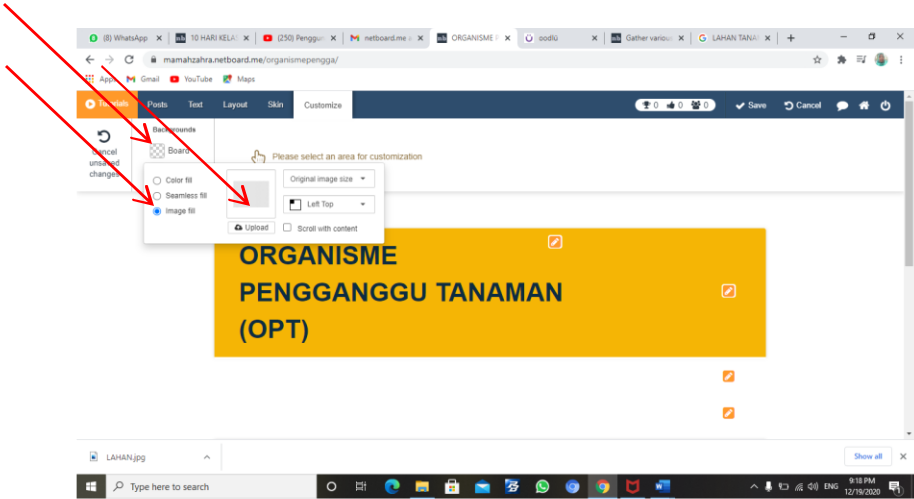Screen dimensions: 914x499
Task: Open Microsoft Word from the taskbar
Action: pyautogui.click(x=661, y=486)
